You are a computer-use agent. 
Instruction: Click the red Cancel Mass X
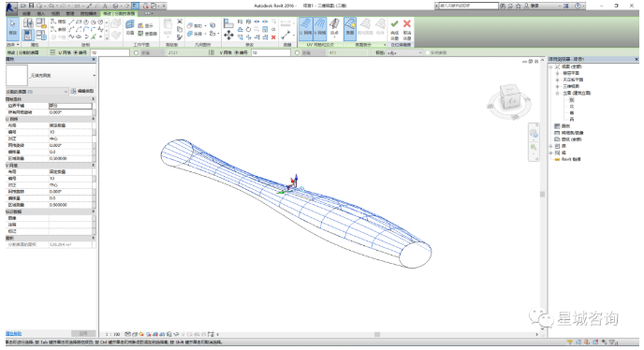[x=407, y=28]
